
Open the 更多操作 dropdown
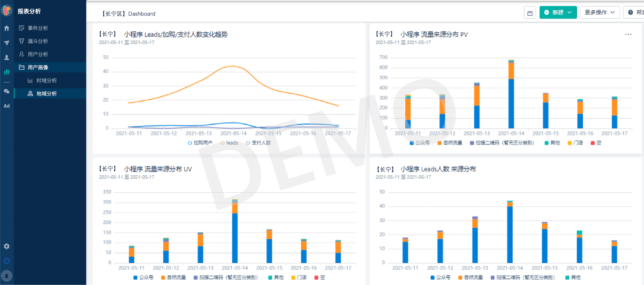click(x=599, y=13)
